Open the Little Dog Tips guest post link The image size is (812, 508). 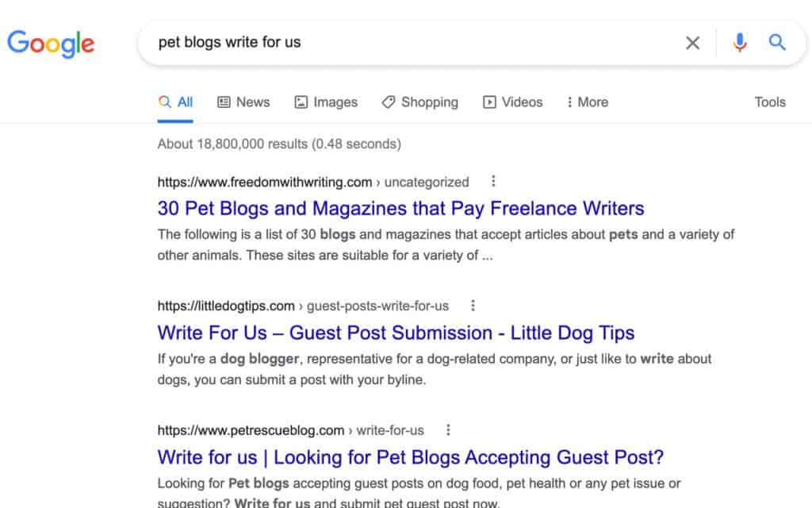[x=395, y=333]
